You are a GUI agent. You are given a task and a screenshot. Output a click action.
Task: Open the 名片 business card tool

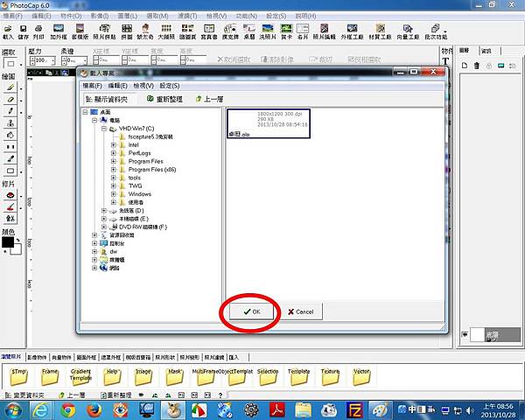pyautogui.click(x=303, y=31)
